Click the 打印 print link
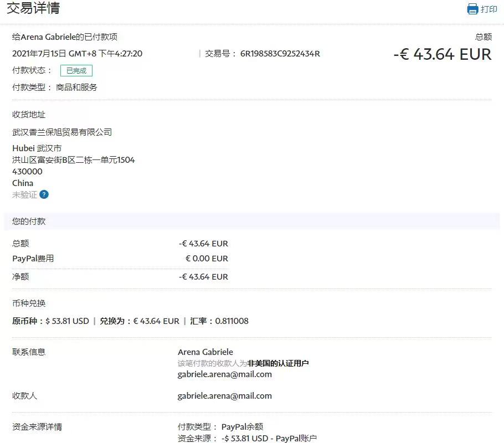The width and height of the screenshot is (504, 443). coord(488,9)
